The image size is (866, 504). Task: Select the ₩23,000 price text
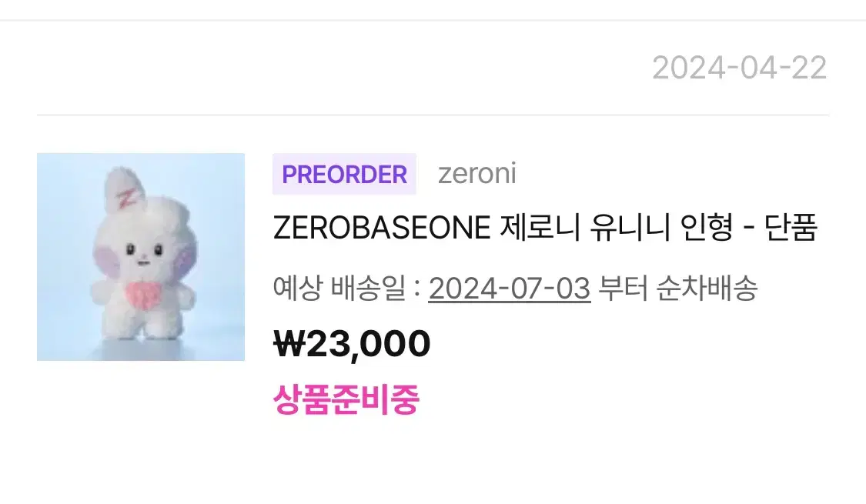pyautogui.click(x=352, y=343)
